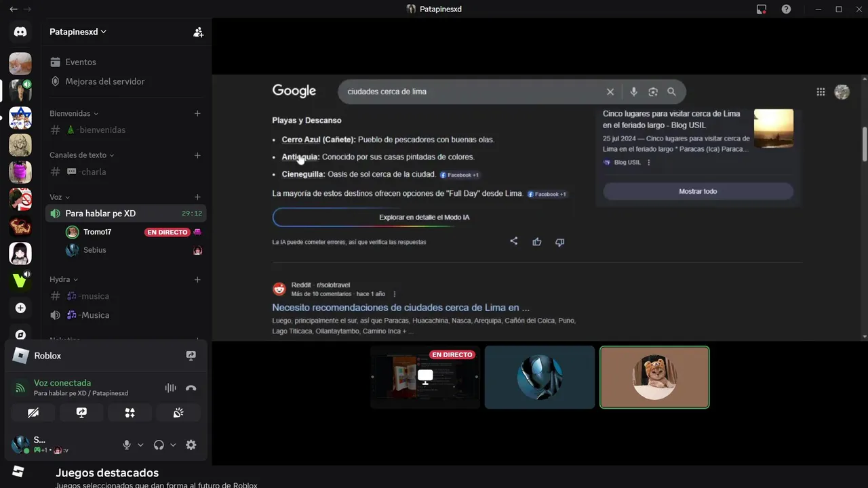
Task: Select the server with the green V icon
Action: tap(20, 281)
